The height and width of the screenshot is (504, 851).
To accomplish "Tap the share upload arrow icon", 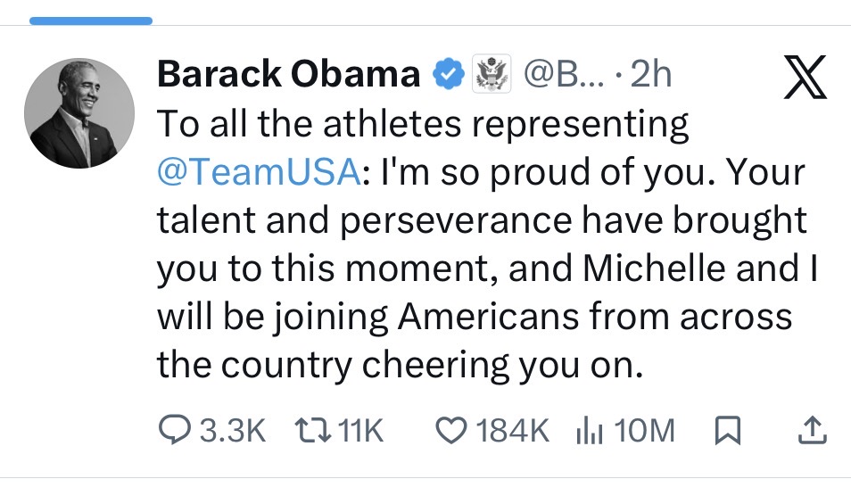I will 810,432.
